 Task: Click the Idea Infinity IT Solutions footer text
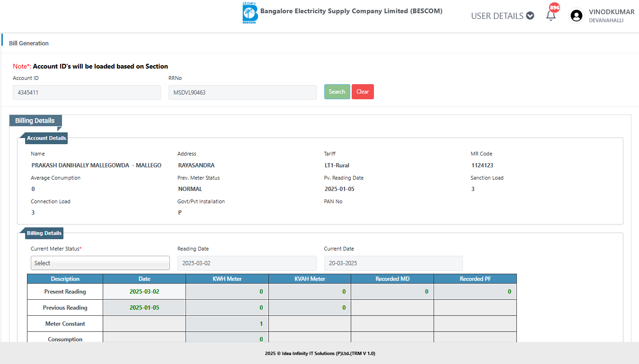tap(320, 353)
